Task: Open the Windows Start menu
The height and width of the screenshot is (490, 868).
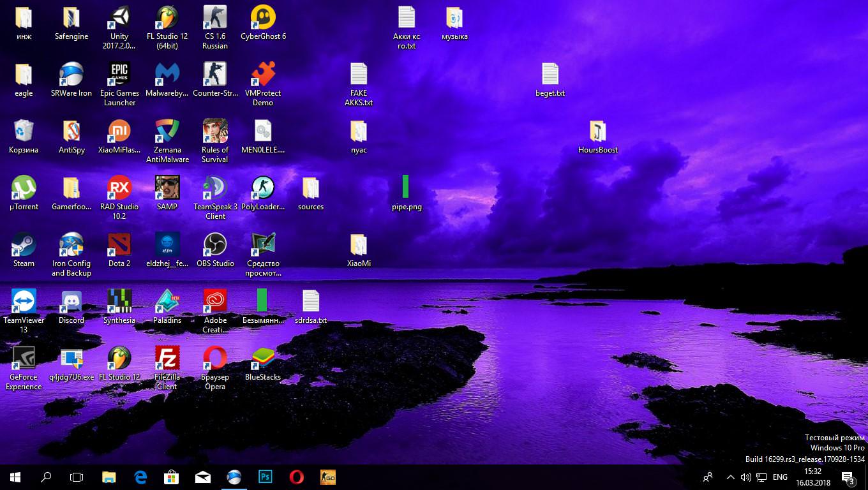Action: tap(15, 477)
